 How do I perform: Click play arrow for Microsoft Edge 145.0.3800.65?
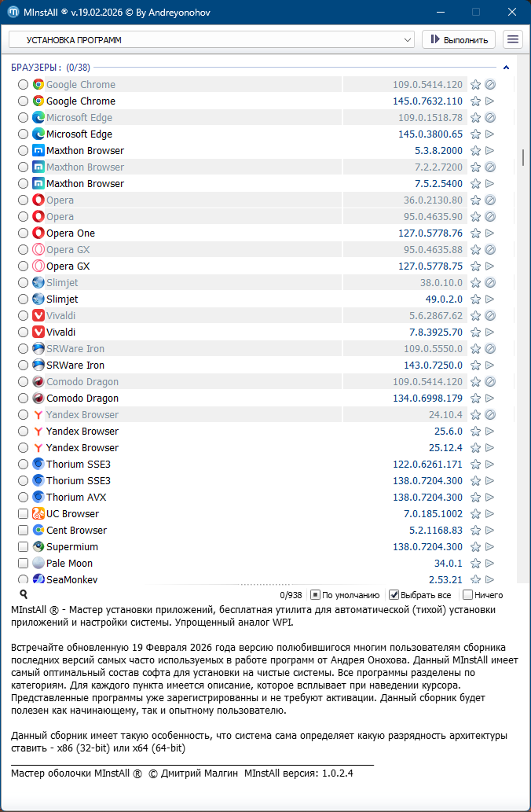click(x=489, y=134)
